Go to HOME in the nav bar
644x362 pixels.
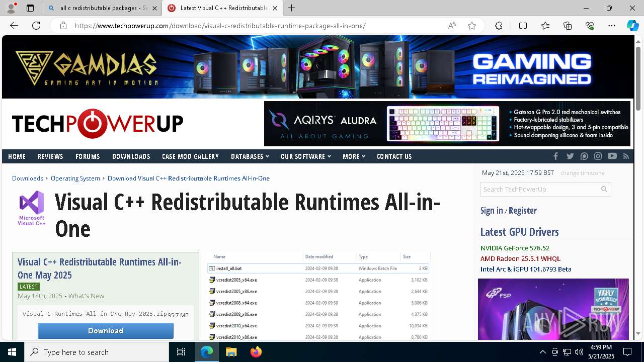(17, 156)
